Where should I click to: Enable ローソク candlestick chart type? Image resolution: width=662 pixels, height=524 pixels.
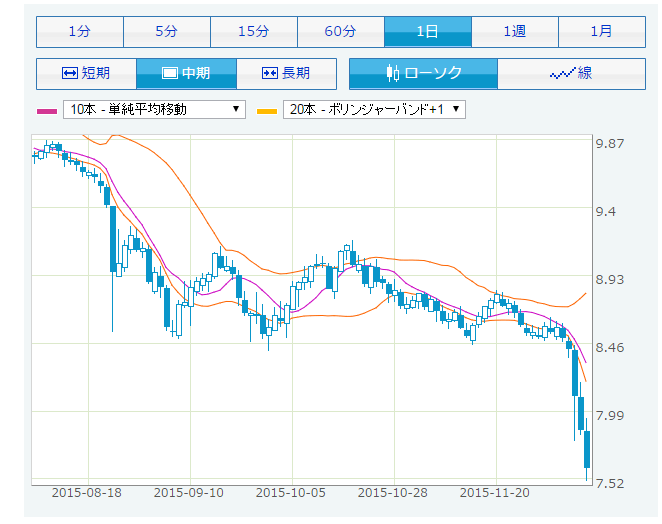(423, 73)
